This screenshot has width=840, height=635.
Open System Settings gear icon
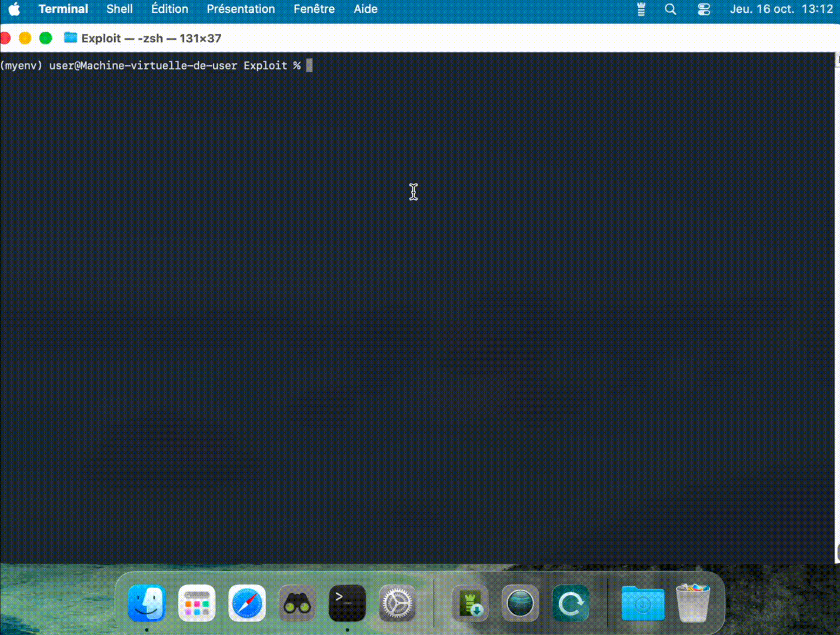point(398,603)
